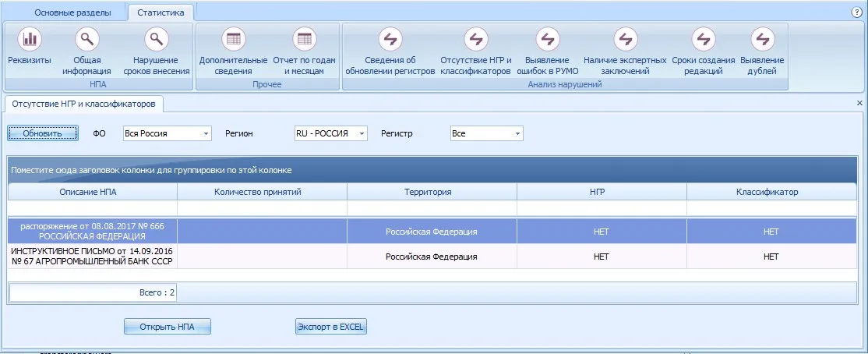Open Отчет по годам и месяцам
868x354 pixels.
[x=304, y=51]
